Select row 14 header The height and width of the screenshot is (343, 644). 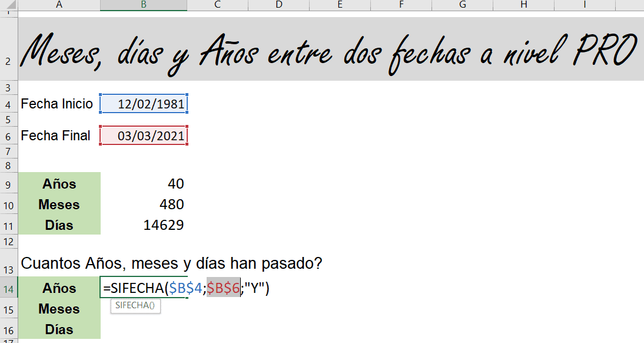click(9, 288)
